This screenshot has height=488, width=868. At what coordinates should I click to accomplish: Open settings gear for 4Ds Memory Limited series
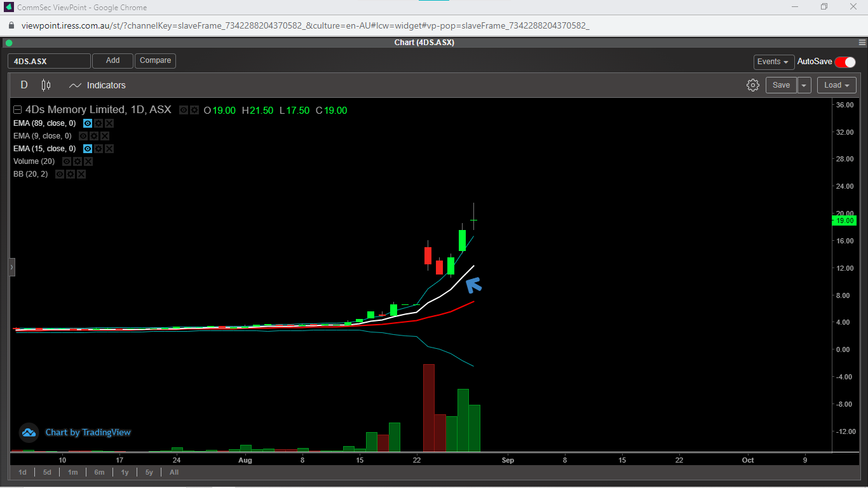coord(194,110)
